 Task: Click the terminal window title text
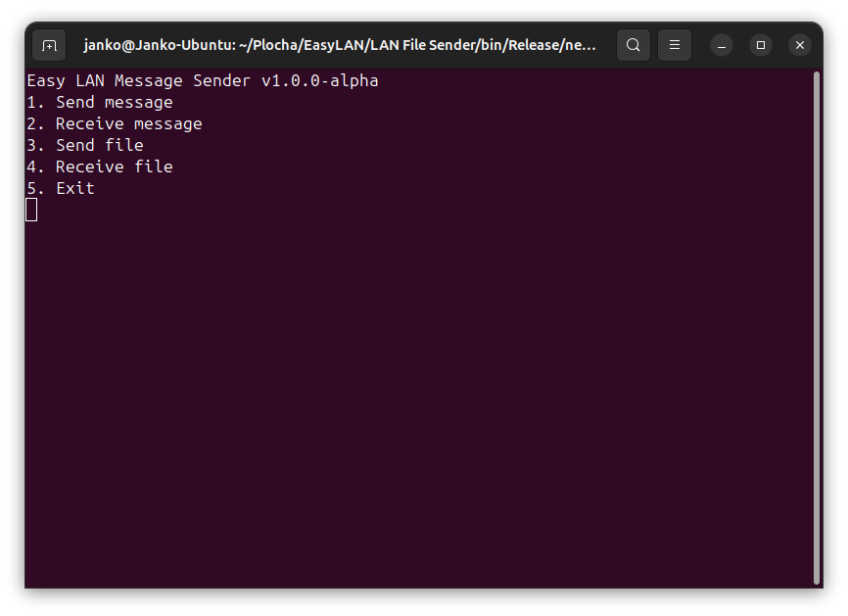(340, 45)
